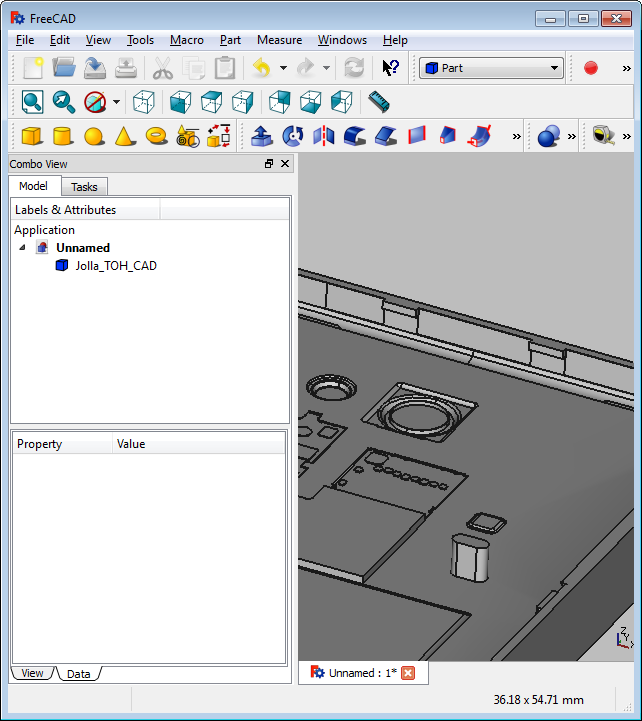
Task: Create a Cone primitive
Action: click(125, 136)
